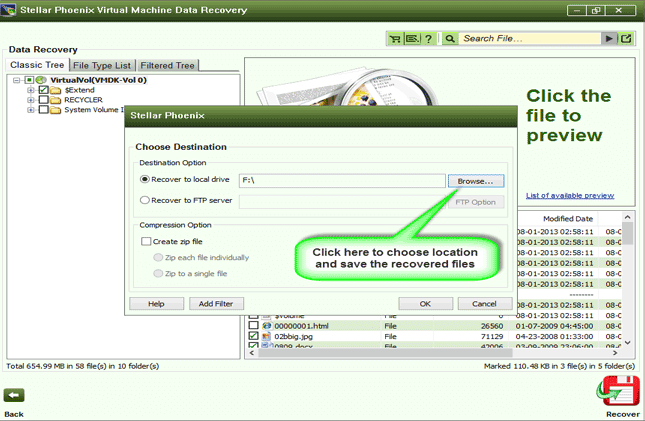Click the Add Filter button

(x=216, y=304)
